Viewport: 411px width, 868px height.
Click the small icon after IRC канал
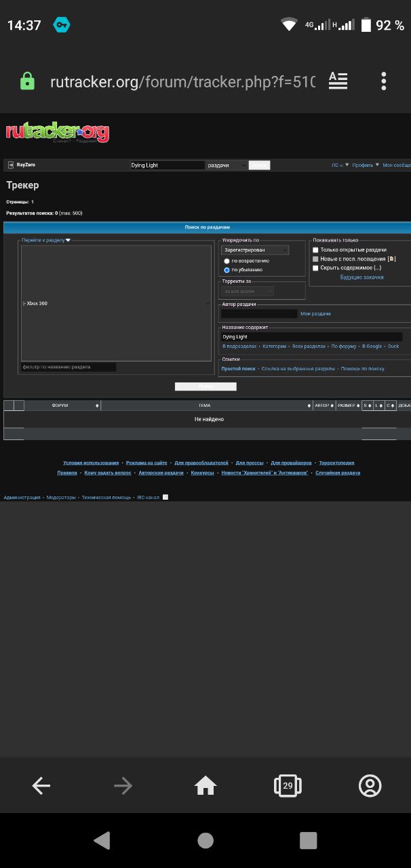tap(165, 497)
